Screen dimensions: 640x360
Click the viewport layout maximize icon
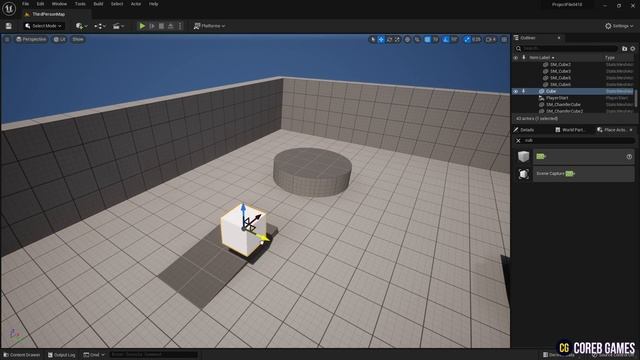tap(504, 40)
